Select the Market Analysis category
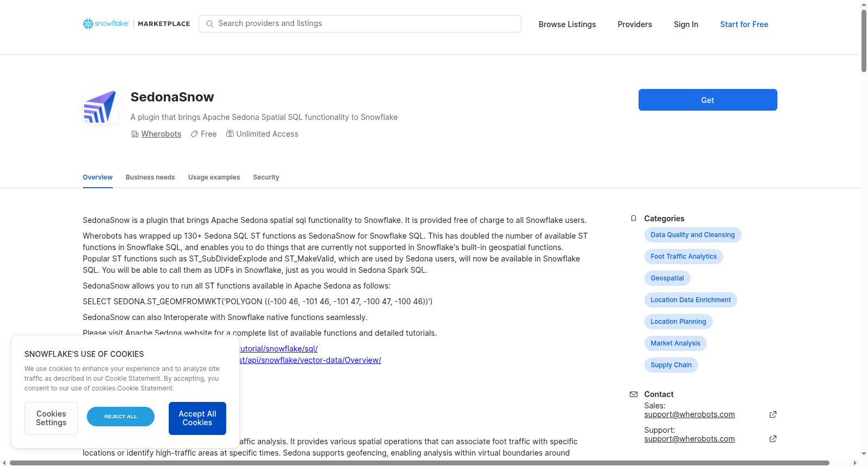This screenshot has width=868, height=467. (675, 343)
